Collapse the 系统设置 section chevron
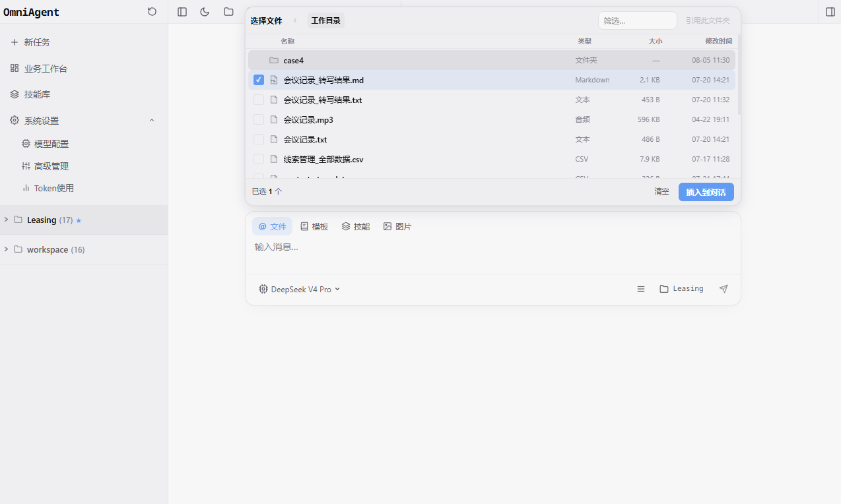841x504 pixels. [x=152, y=121]
